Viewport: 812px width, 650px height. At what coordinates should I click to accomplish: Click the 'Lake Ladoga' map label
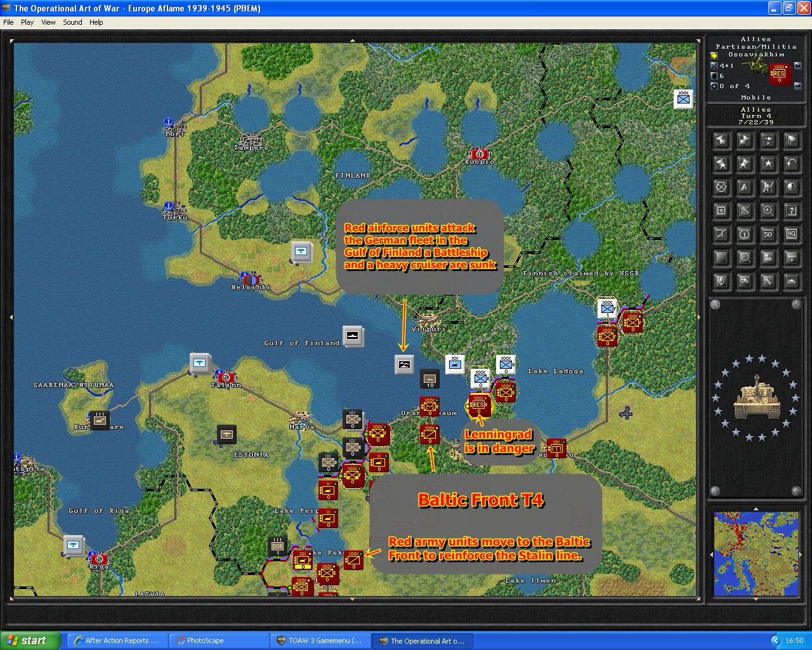[x=556, y=371]
